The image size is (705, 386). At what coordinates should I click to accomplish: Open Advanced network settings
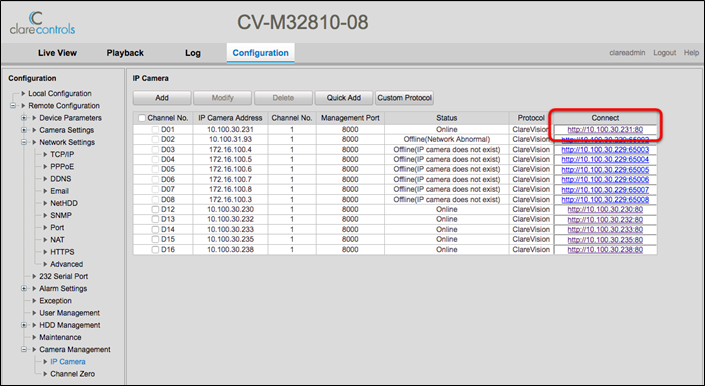click(67, 264)
